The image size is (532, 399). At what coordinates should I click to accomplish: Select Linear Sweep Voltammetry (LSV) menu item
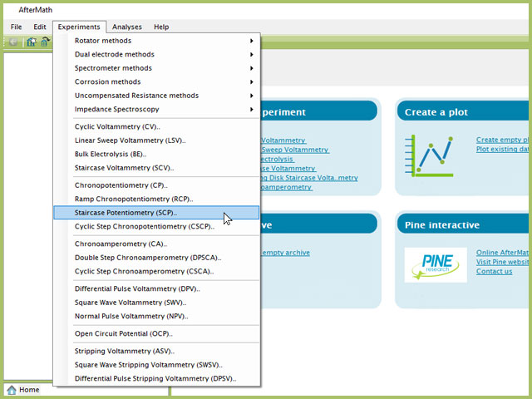coord(157,140)
